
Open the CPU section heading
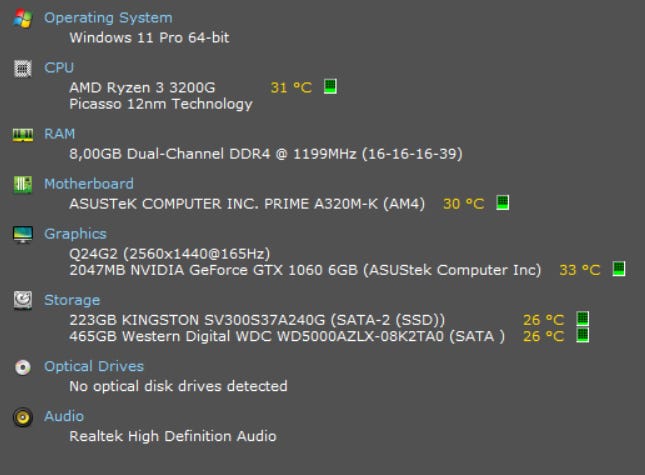59,67
